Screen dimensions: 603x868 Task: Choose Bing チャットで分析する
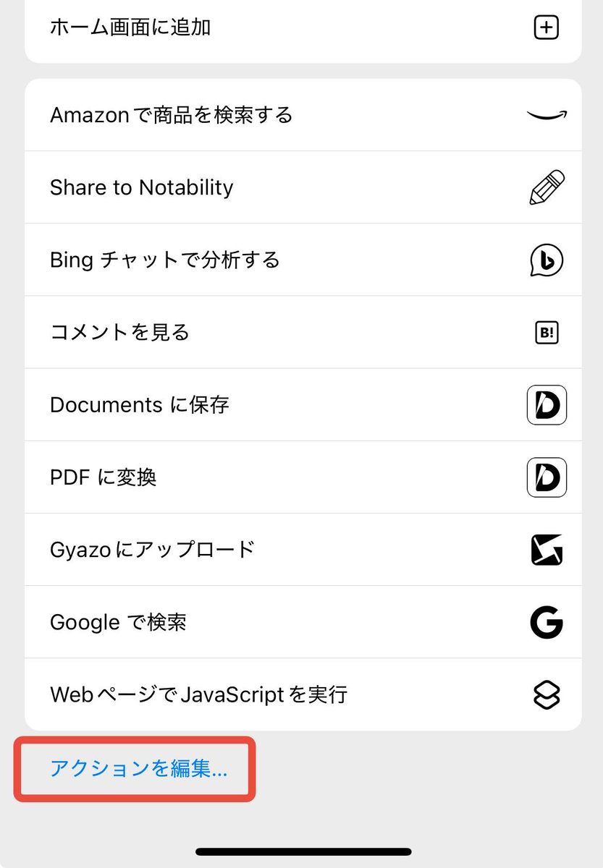tap(165, 260)
